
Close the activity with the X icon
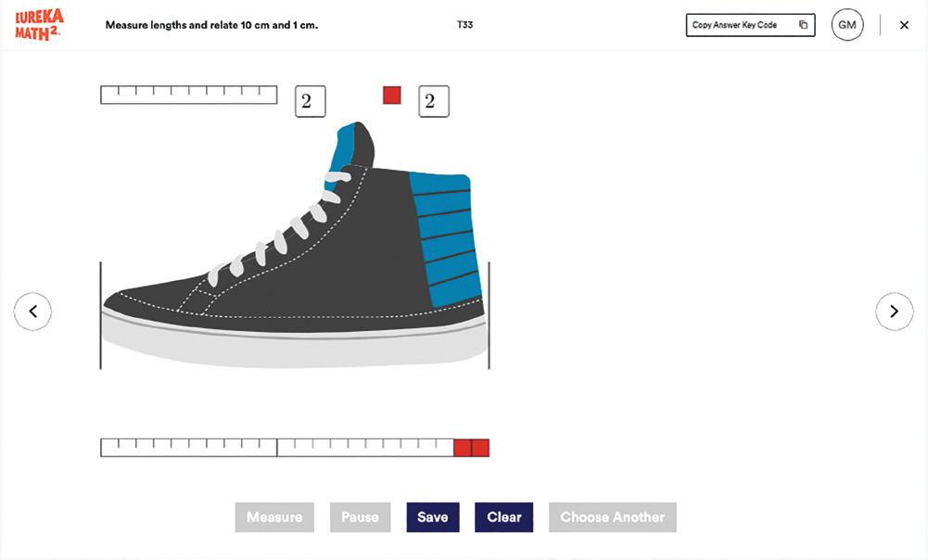pyautogui.click(x=904, y=25)
